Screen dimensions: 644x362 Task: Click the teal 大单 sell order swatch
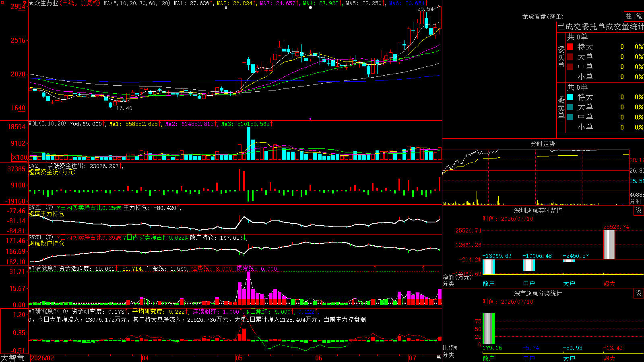point(570,107)
